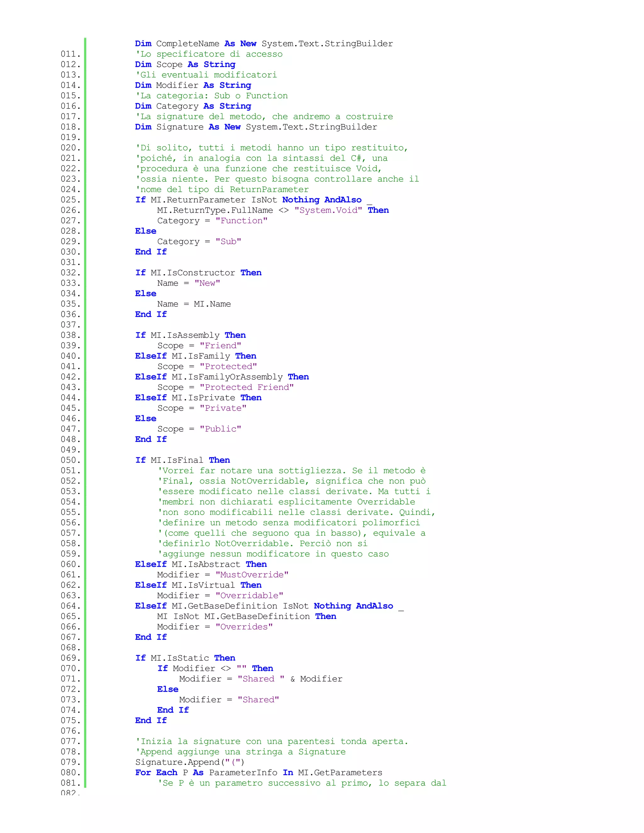The width and height of the screenshot is (644, 833).
Task: Click 'ElseIf MI.IsAbstract Then'
Action: [201, 564]
